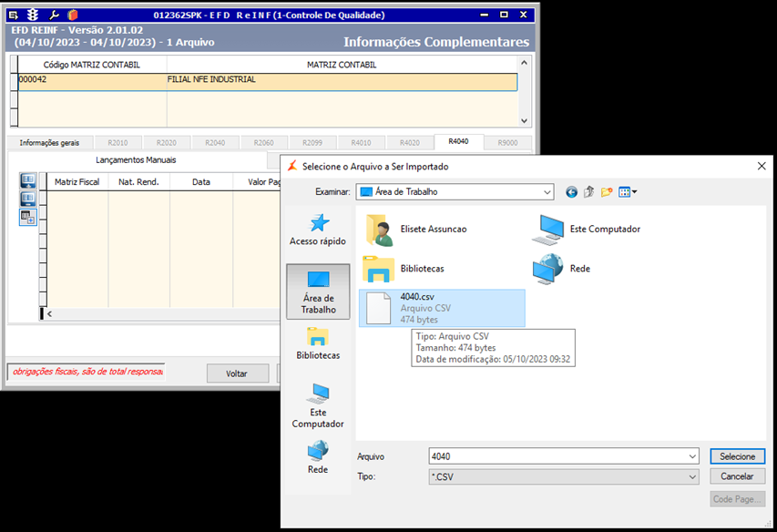
Task: Switch to R2099 tab
Action: [312, 143]
